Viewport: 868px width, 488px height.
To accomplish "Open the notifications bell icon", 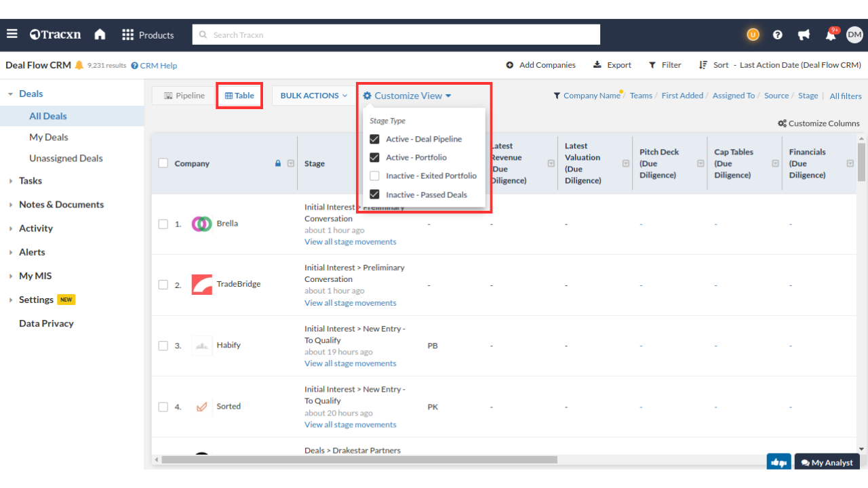I will click(830, 35).
